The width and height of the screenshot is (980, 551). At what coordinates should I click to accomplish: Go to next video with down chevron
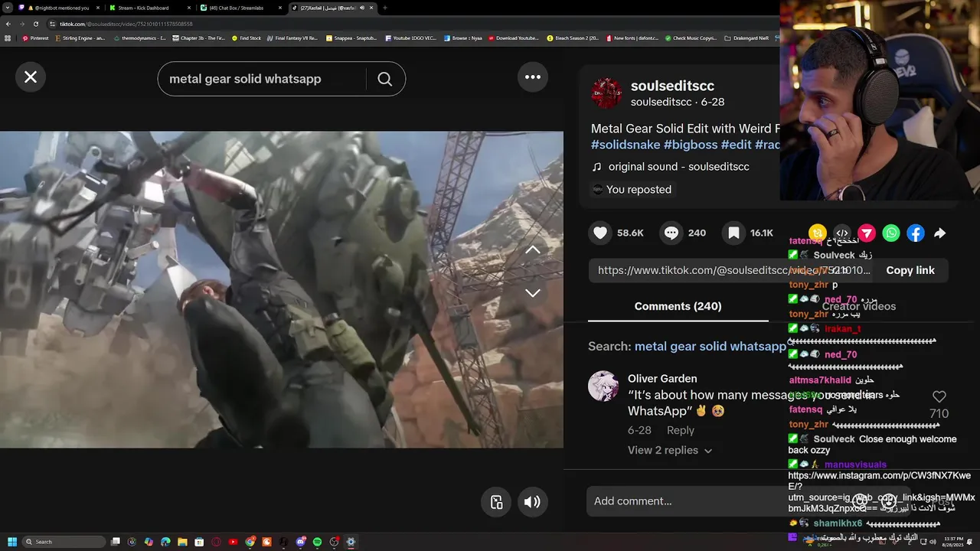point(533,293)
